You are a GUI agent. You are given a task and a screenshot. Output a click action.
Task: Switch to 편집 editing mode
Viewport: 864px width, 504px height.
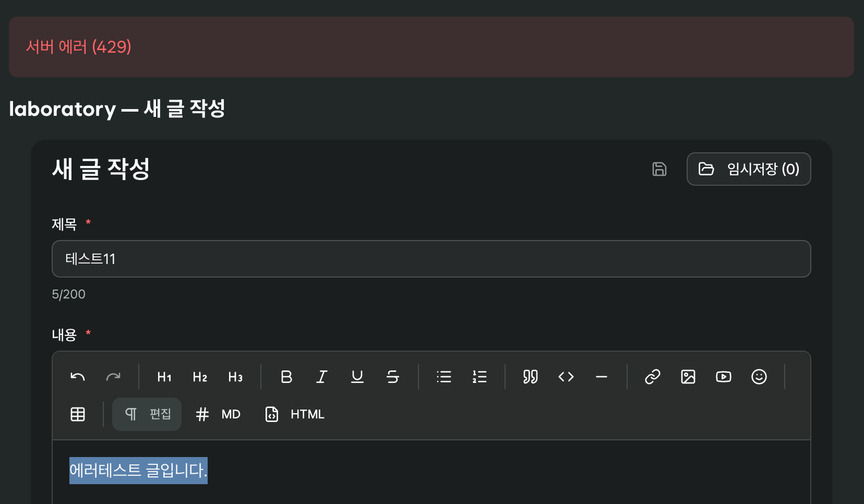[x=147, y=414]
